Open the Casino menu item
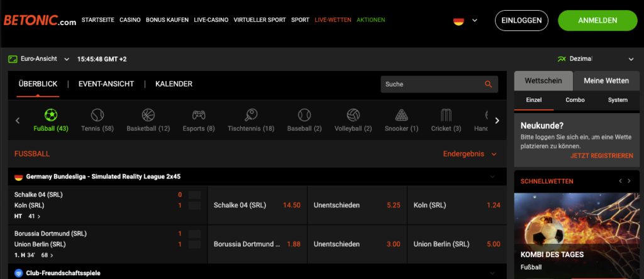644x279 pixels. 130,19
